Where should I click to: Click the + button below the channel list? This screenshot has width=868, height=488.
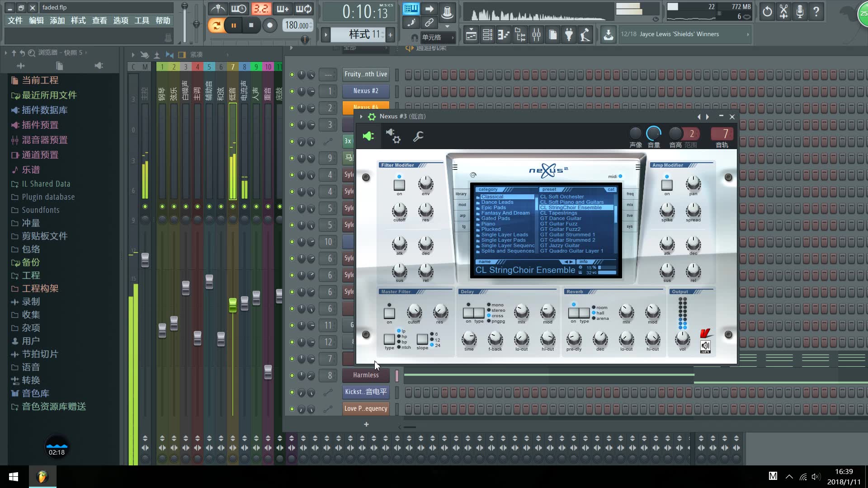coord(366,424)
